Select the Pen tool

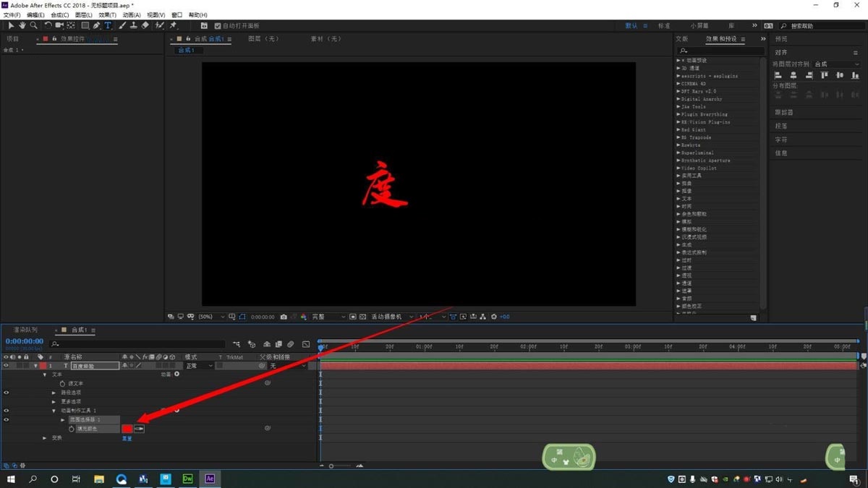pyautogui.click(x=96, y=25)
